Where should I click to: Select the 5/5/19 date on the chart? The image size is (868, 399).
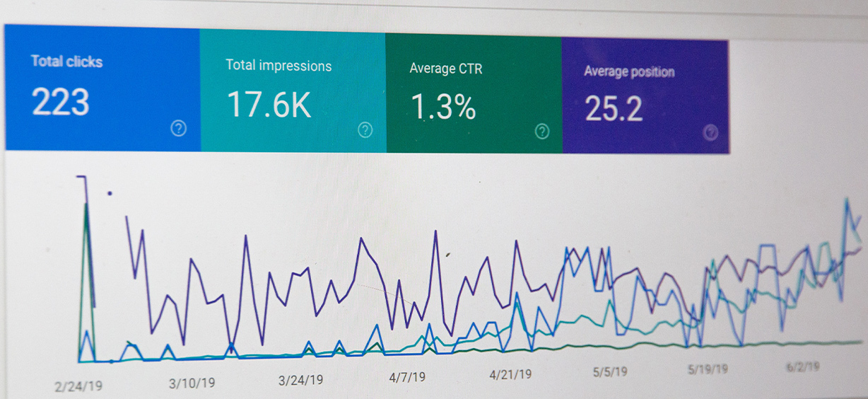pos(611,371)
